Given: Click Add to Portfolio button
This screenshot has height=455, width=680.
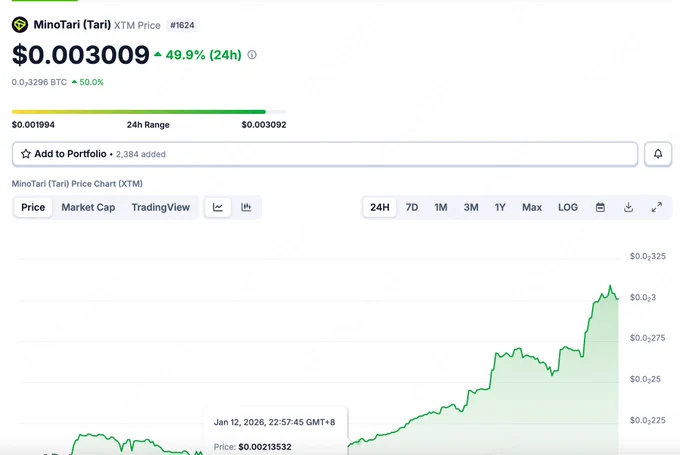Looking at the screenshot, I should coord(325,154).
